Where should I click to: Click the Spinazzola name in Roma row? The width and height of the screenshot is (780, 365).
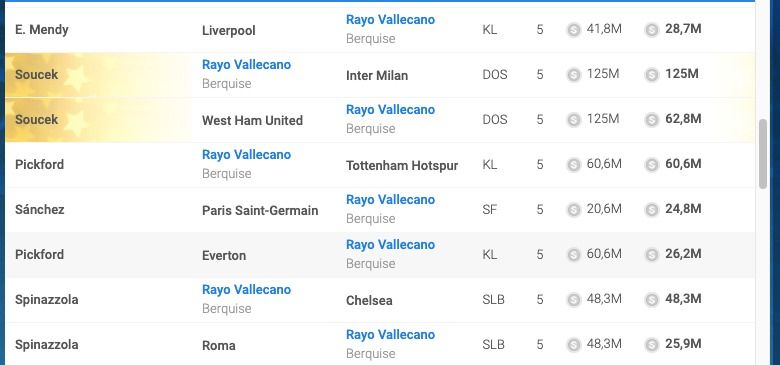[x=46, y=345]
